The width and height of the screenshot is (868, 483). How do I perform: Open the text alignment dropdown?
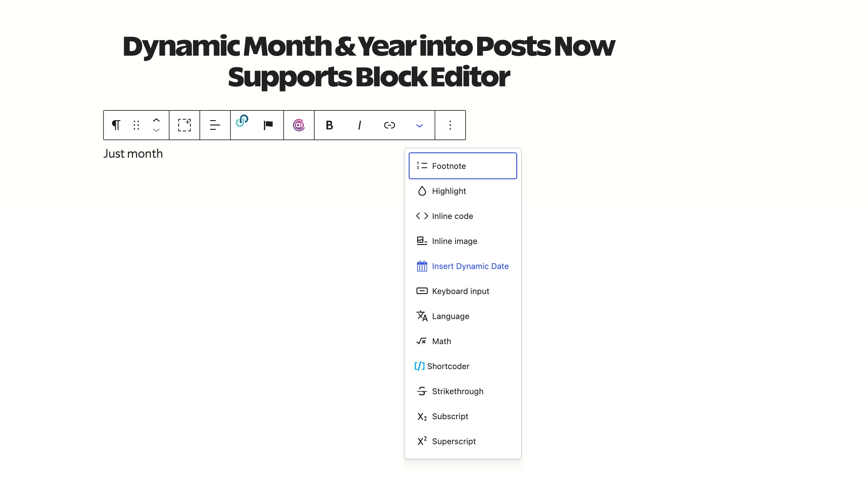click(x=214, y=125)
